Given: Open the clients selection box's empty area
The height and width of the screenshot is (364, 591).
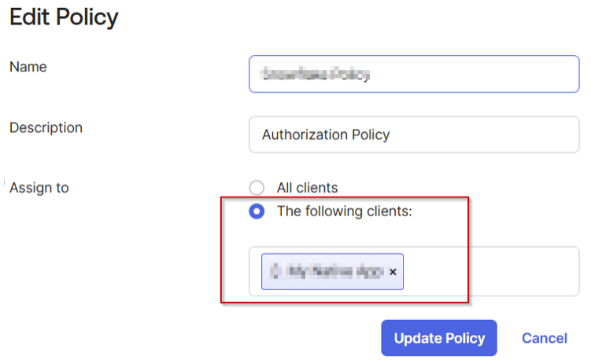Looking at the screenshot, I should coord(496,272).
